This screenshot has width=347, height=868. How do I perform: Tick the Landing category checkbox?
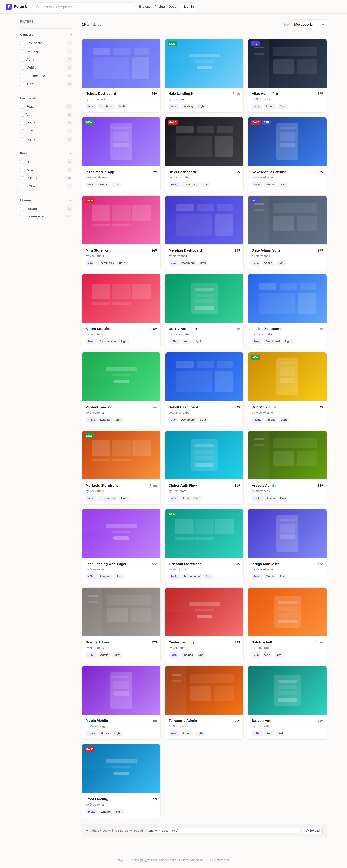[x=22, y=51]
